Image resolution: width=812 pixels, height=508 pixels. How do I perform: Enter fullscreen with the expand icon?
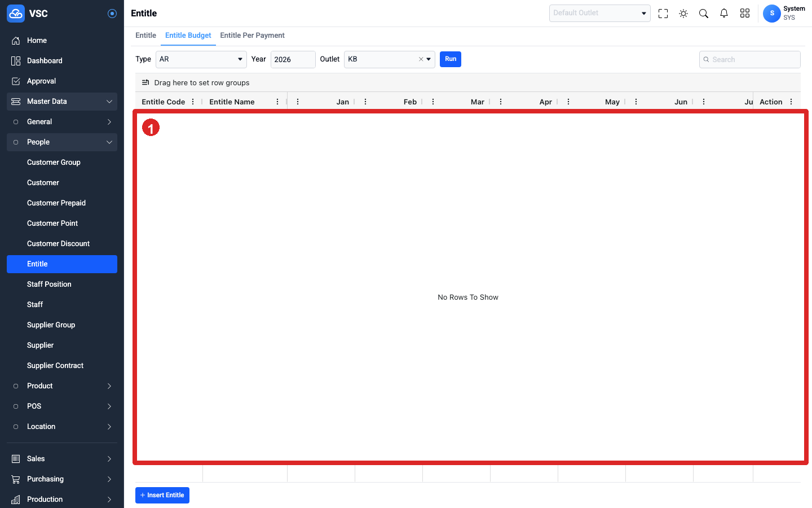coord(663,14)
